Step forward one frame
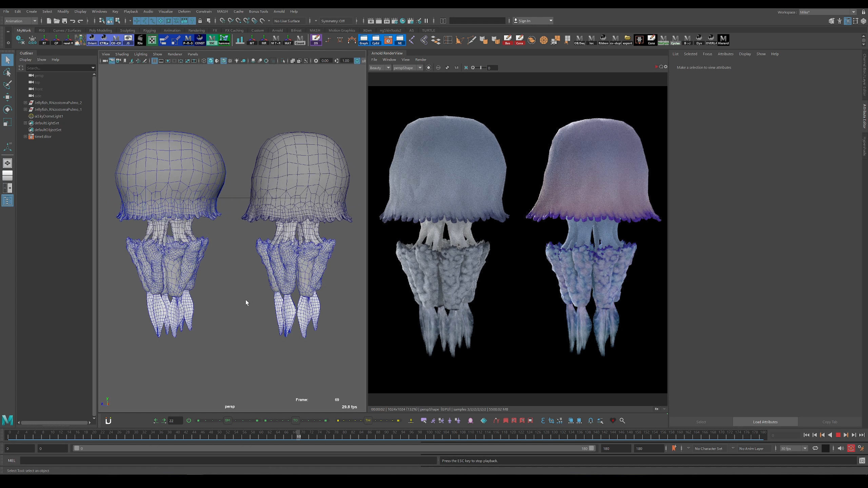Viewport: 868px width, 488px height. 854,435
